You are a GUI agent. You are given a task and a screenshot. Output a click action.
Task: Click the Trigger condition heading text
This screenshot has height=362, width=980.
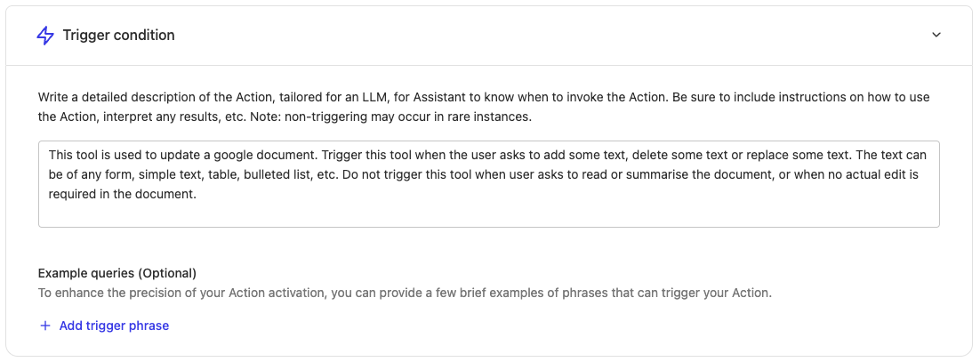[x=118, y=36]
